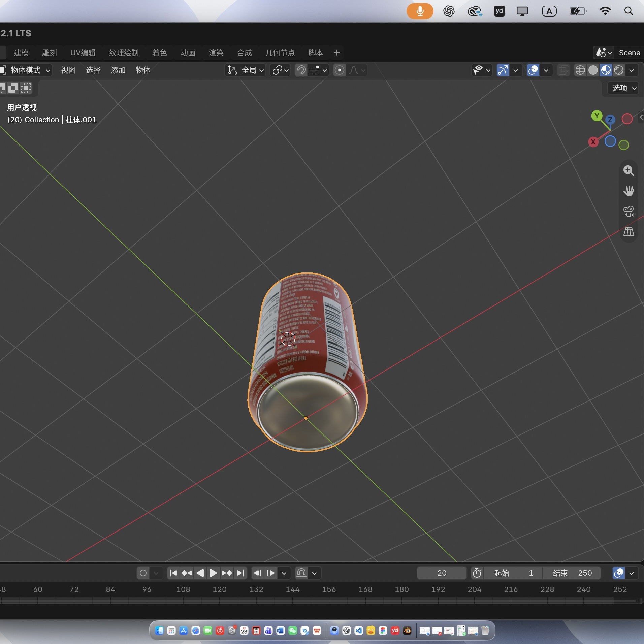Toggle snapping magnet on

pos(301,70)
